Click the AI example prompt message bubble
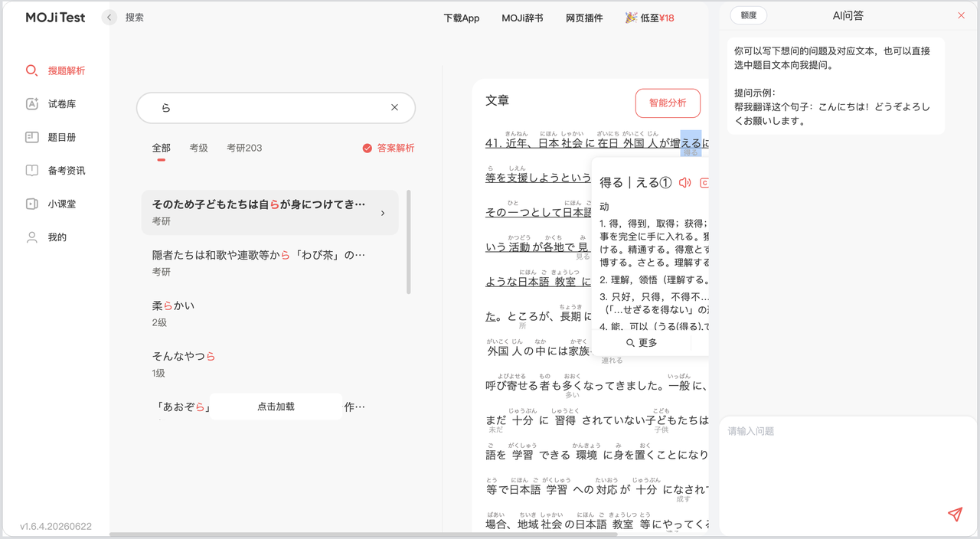Screen dimensions: 980x539 [x=836, y=86]
